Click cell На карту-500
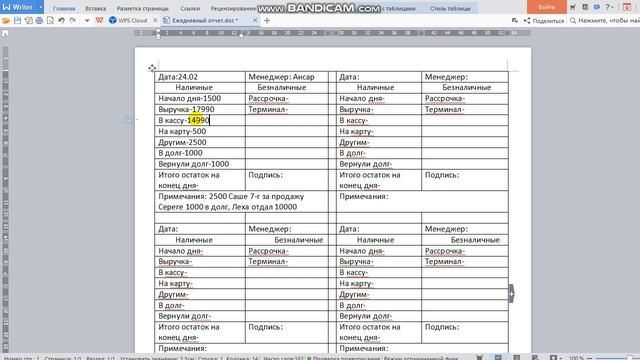The image size is (640, 360). point(200,131)
